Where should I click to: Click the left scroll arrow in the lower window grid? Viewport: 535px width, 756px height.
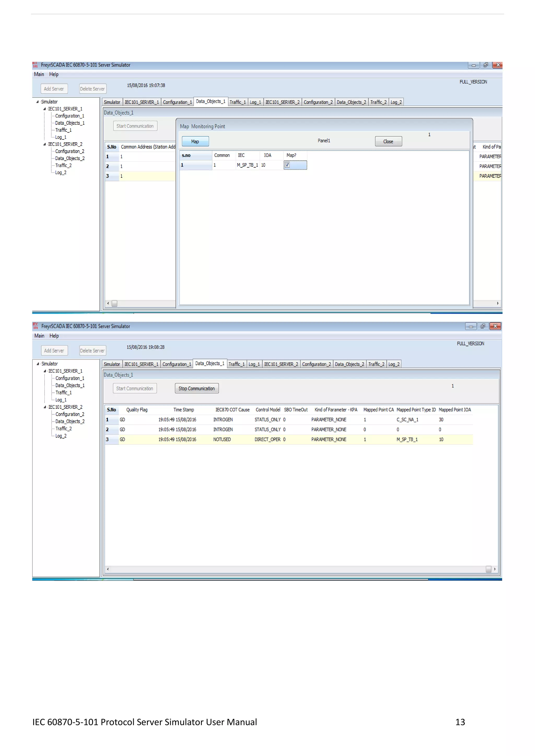tap(108, 569)
